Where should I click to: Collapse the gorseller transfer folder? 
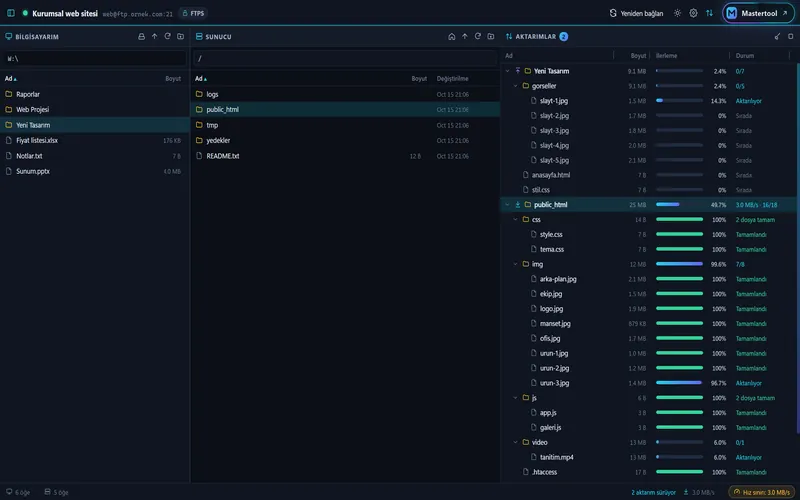pos(515,86)
